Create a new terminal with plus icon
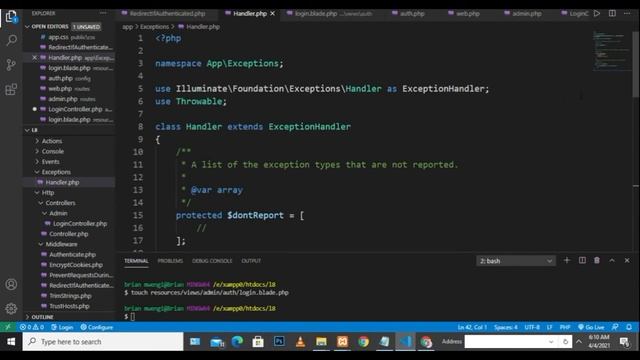The image size is (640, 360). coord(567,260)
